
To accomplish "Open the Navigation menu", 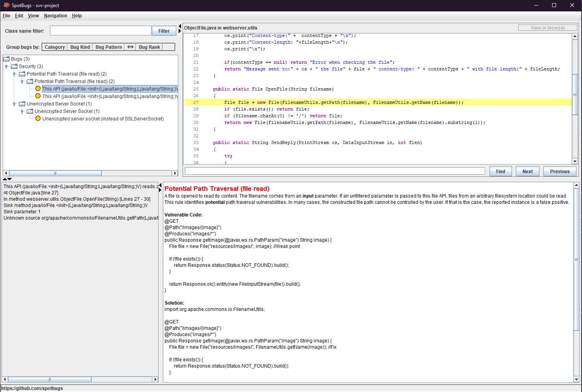I will tap(55, 16).
